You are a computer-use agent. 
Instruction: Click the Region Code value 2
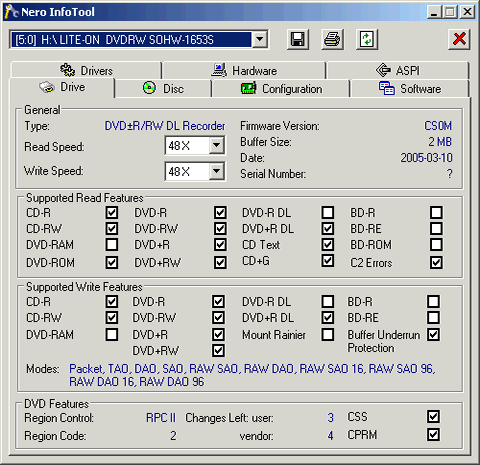point(173,436)
